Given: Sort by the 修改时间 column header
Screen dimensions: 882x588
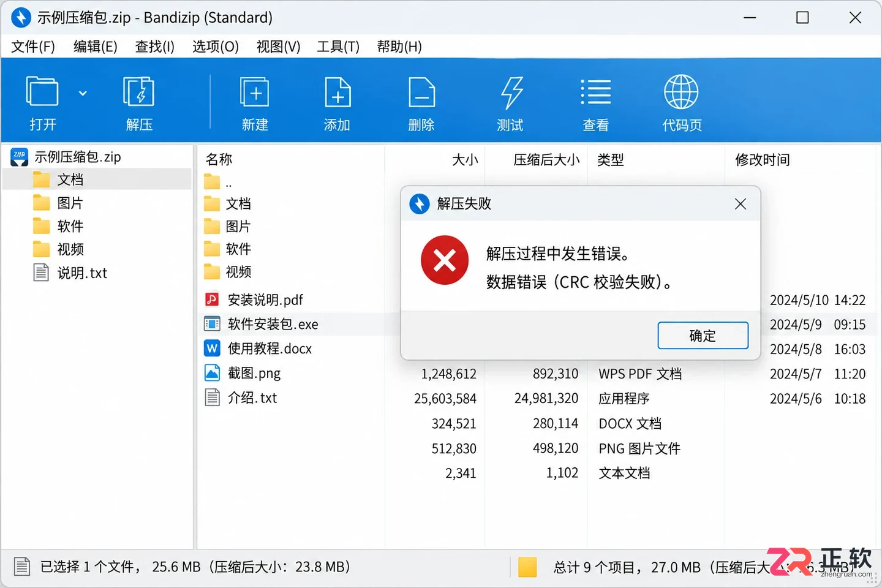Looking at the screenshot, I should click(763, 160).
